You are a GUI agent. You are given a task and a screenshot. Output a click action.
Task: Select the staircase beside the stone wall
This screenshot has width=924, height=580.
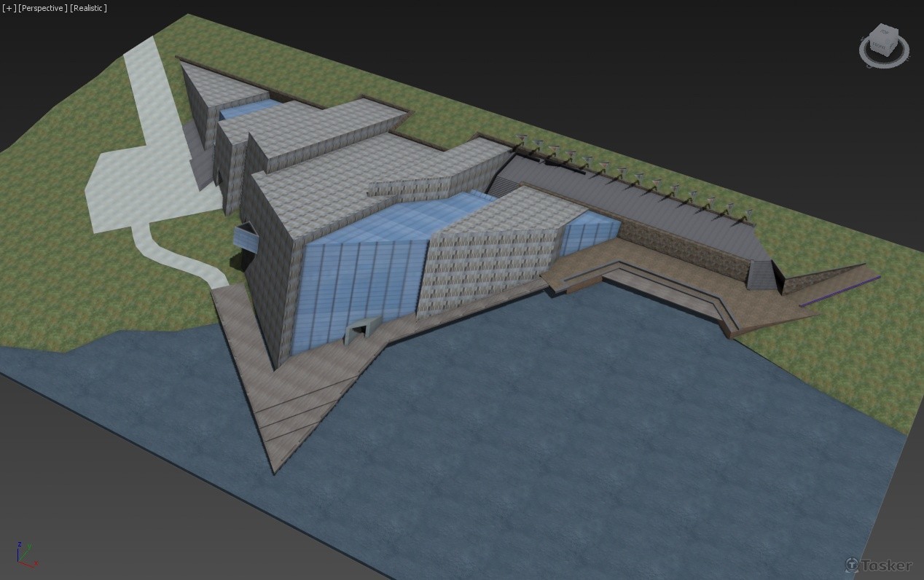tap(761, 275)
